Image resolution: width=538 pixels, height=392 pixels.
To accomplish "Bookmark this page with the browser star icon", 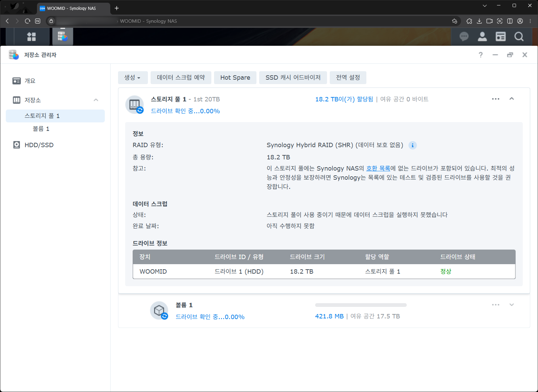I will pyautogui.click(x=455, y=21).
